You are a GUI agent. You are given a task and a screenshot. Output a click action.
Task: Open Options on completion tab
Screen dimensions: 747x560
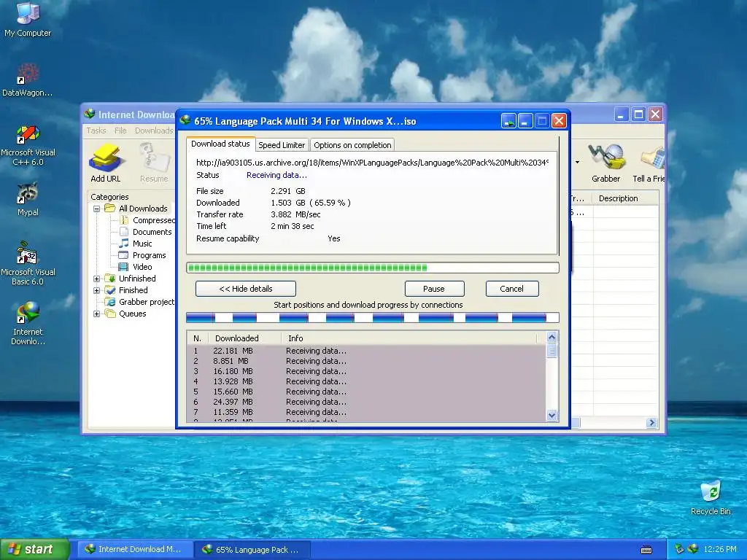352,145
